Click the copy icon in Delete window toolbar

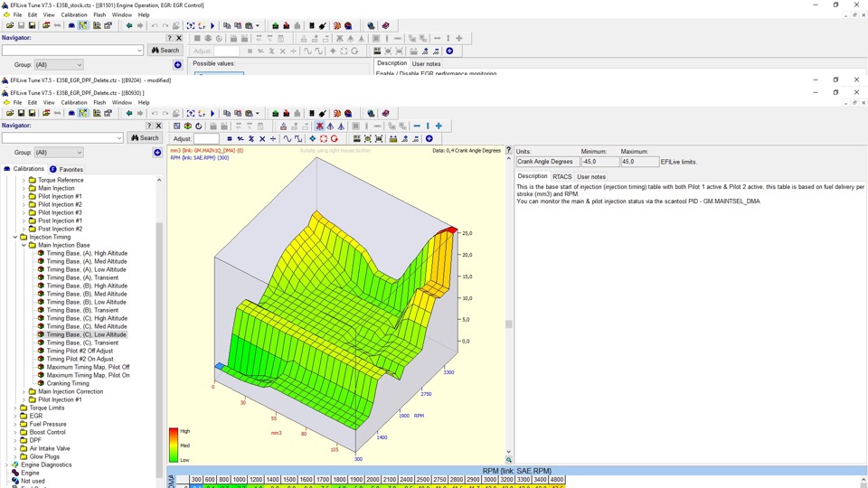pyautogui.click(x=227, y=113)
